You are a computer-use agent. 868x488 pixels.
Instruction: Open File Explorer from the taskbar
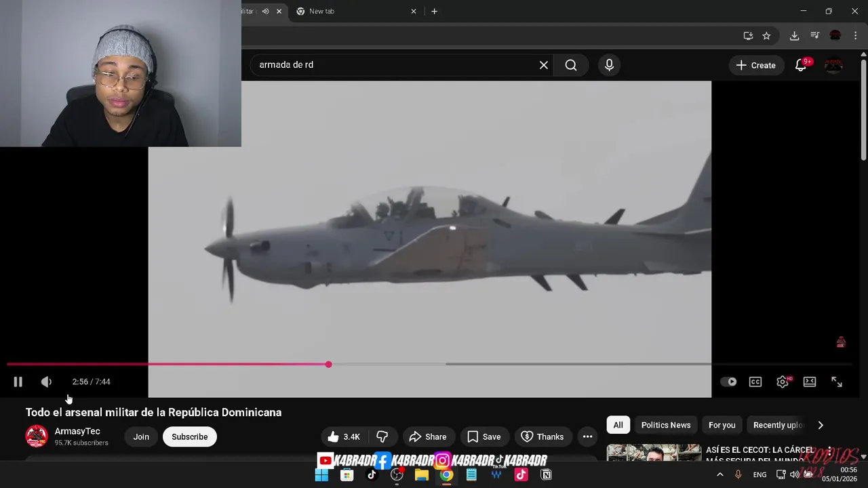(422, 475)
